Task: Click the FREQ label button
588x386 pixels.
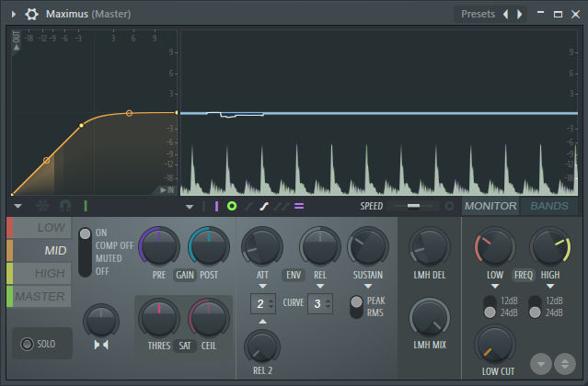Action: point(523,275)
